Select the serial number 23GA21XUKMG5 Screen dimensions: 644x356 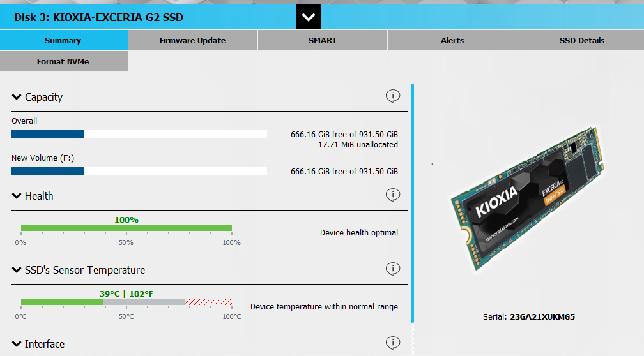click(x=542, y=316)
